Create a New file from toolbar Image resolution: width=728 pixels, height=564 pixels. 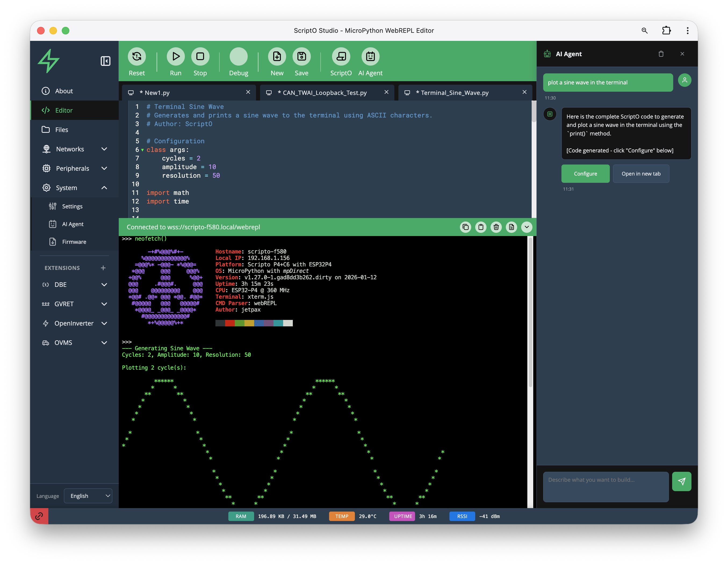(277, 56)
